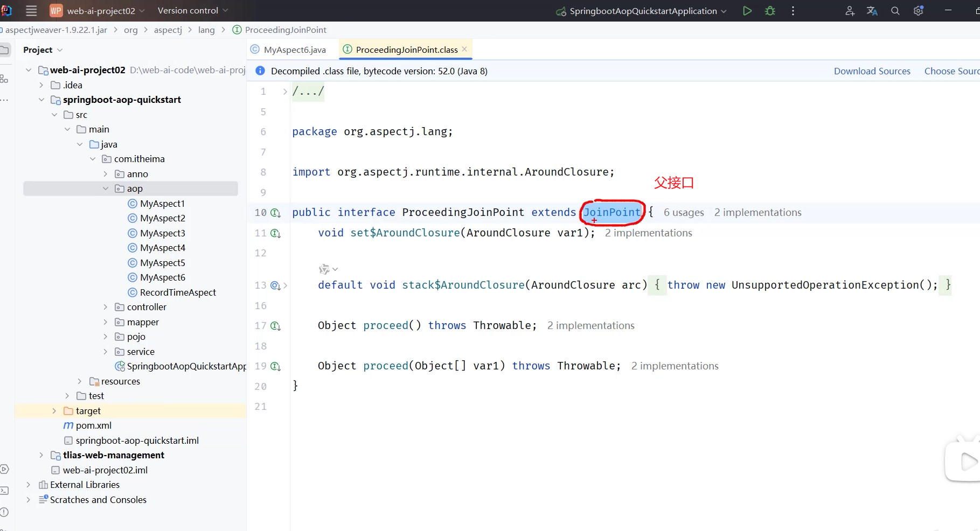Select SpringbootAopQuickstartApplication class in tree
980x531 pixels.
pyautogui.click(x=180, y=366)
